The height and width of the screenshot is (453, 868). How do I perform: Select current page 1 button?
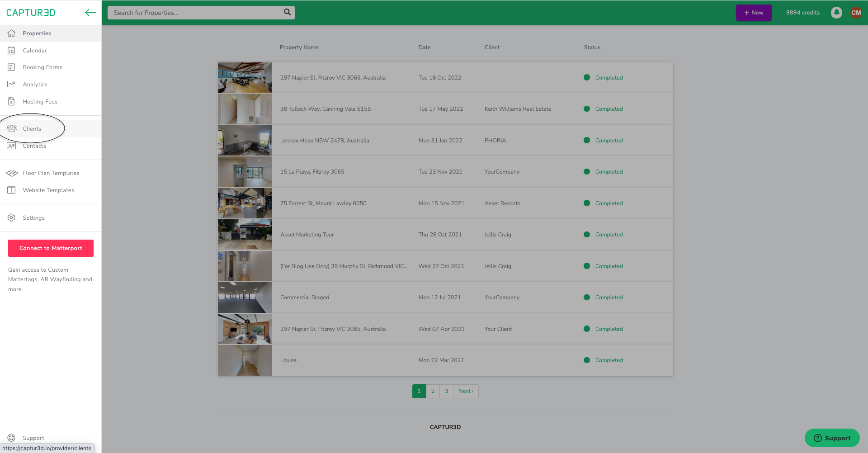419,391
